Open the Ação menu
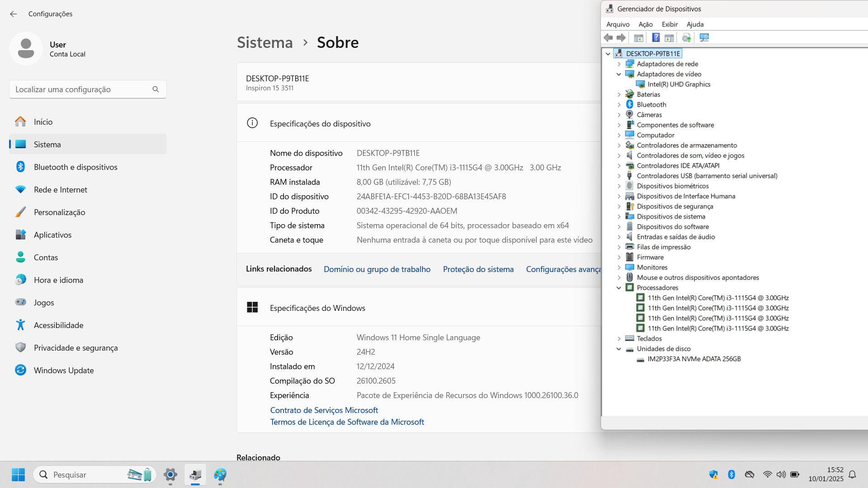This screenshot has width=868, height=488. coord(646,24)
